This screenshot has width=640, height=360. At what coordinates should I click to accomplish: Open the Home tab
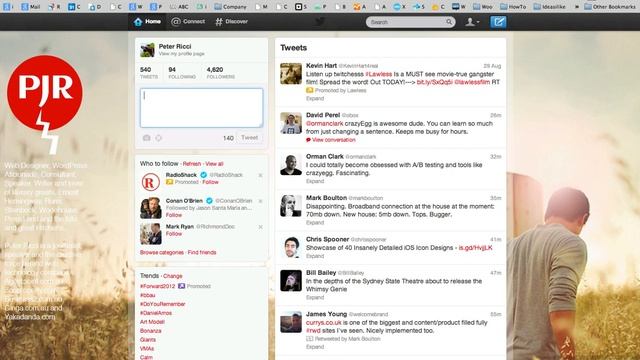click(147, 22)
